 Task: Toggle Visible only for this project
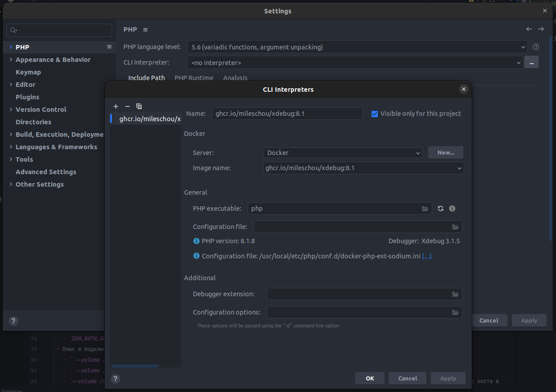pyautogui.click(x=375, y=114)
